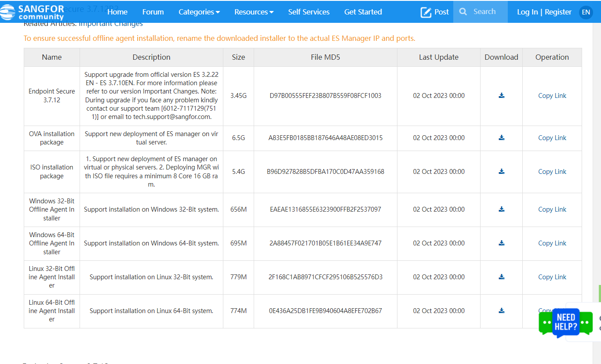The width and height of the screenshot is (601, 364).
Task: Open the Self Services menu item
Action: 309,12
